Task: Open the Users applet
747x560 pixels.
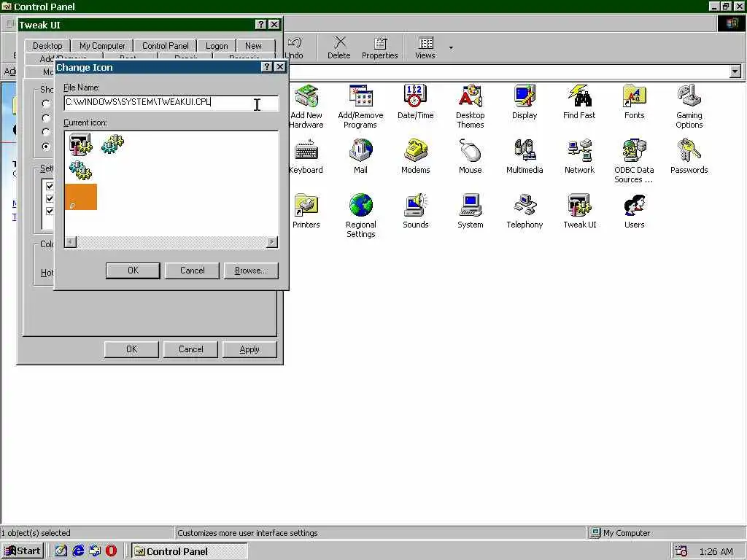Action: pos(634,211)
